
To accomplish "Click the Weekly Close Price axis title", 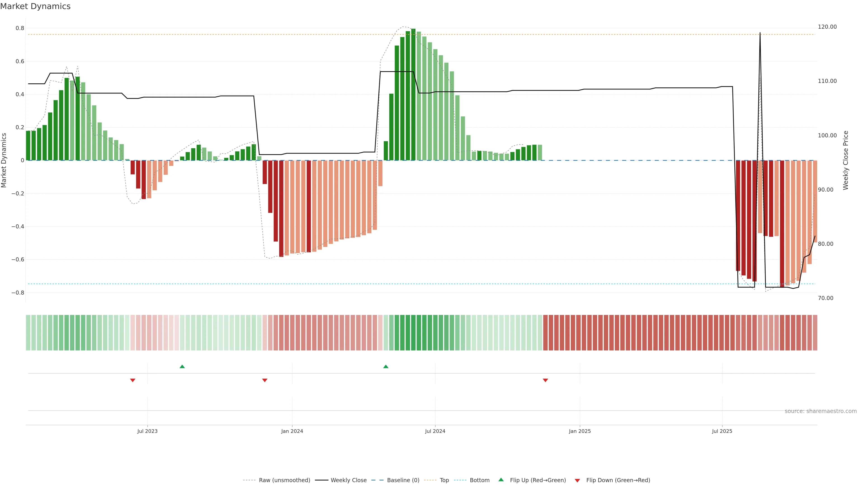I will click(846, 160).
